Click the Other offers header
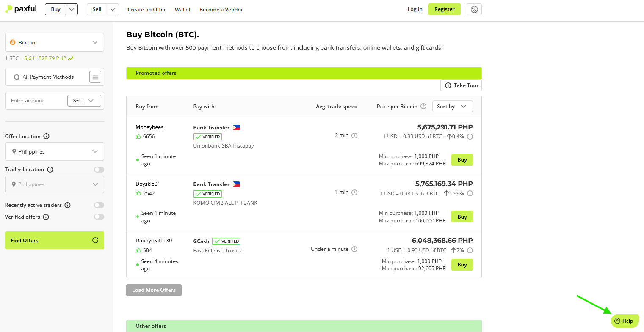Screen dimensions: 644x332 click(x=304, y=326)
